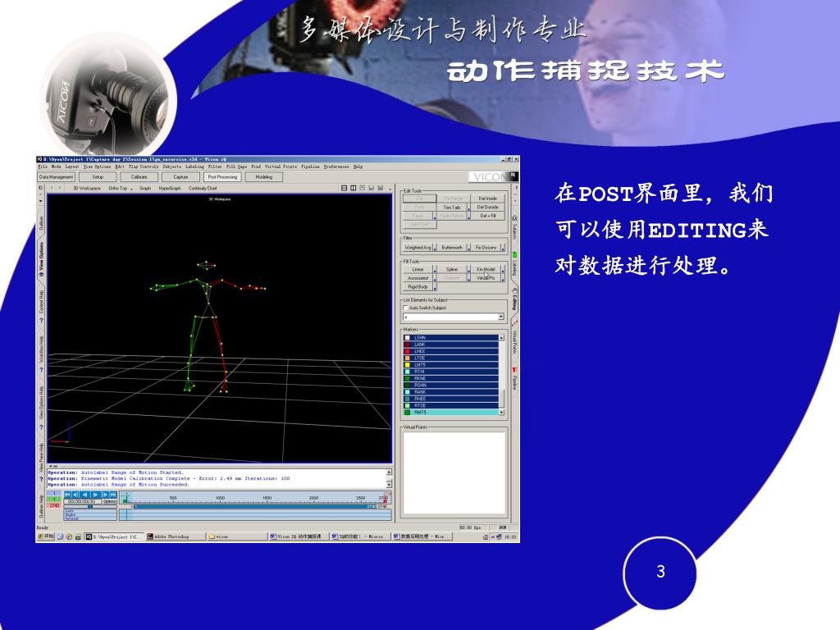The height and width of the screenshot is (630, 840).
Task: Open Weighted Avg filter options arrow
Action: 435,248
